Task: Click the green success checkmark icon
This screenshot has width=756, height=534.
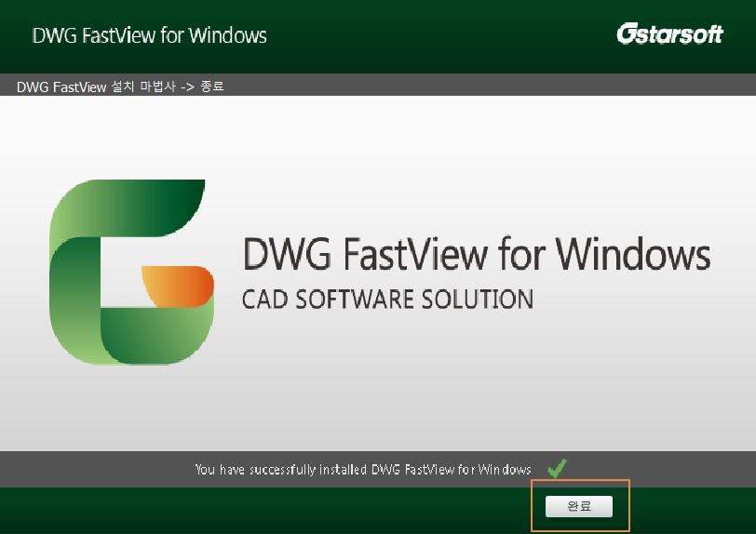Action: (x=557, y=468)
